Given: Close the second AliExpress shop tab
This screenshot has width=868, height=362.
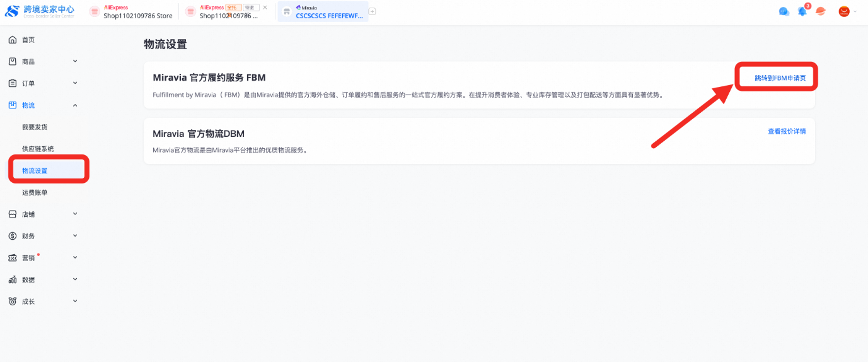Looking at the screenshot, I should tap(265, 8).
